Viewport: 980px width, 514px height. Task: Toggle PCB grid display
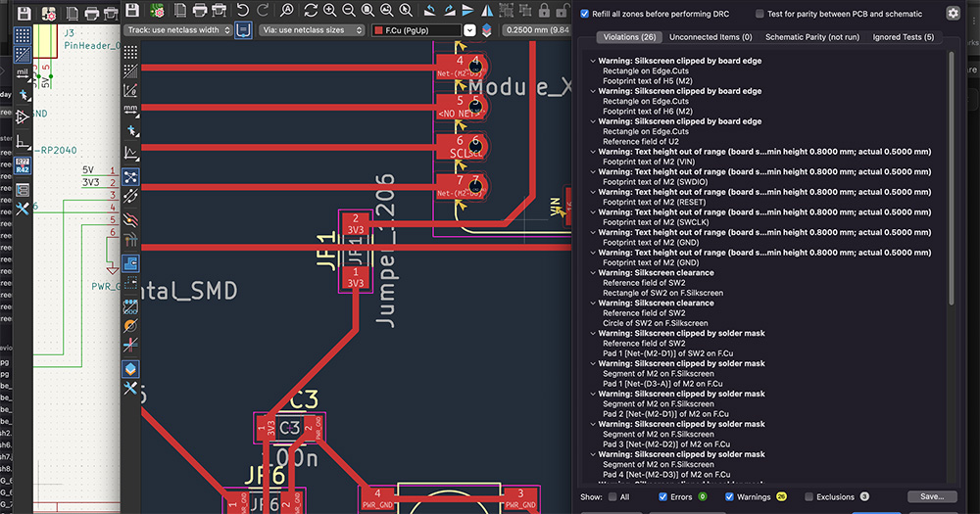(130, 51)
